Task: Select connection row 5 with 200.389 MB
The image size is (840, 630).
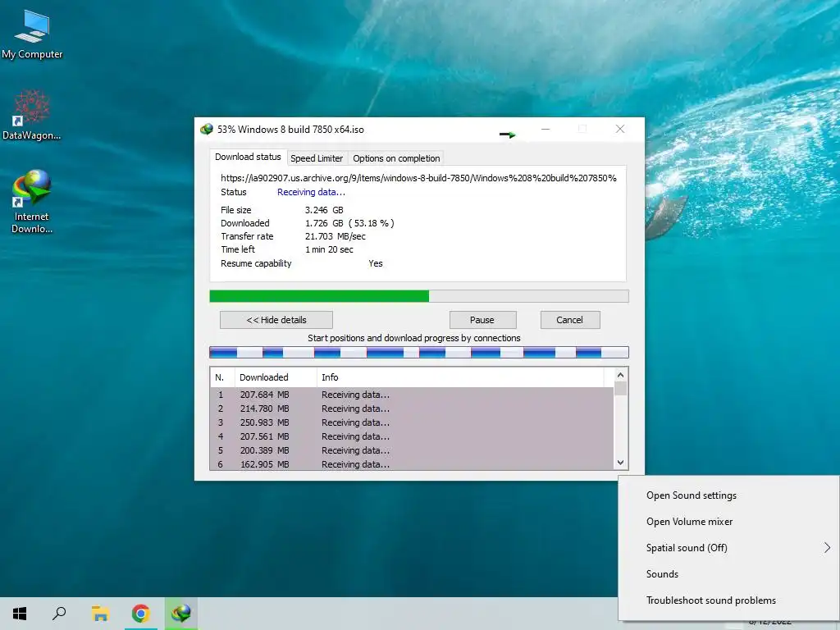Action: [412, 450]
